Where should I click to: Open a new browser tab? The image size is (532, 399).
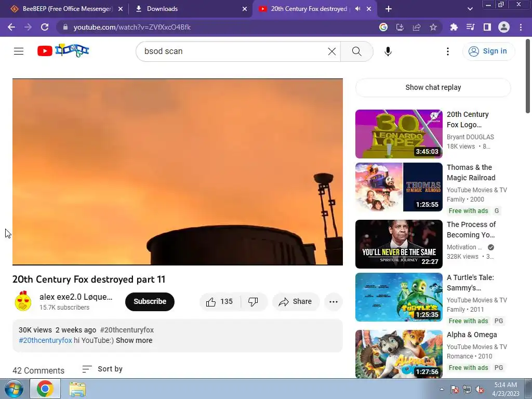(x=389, y=9)
